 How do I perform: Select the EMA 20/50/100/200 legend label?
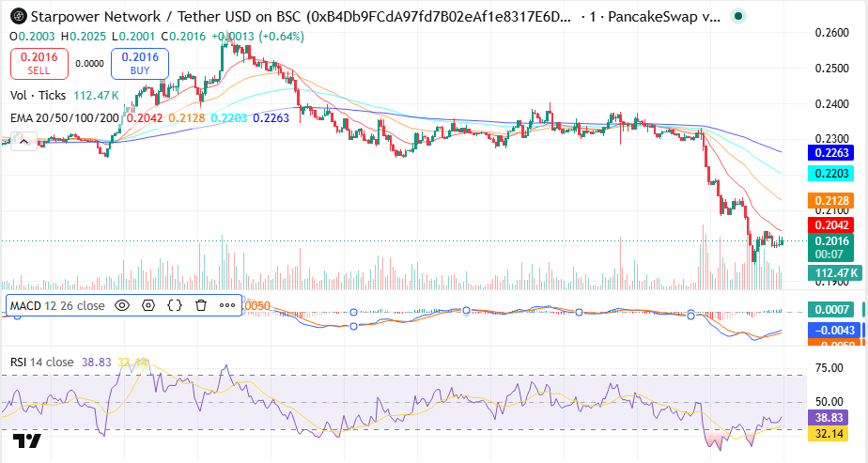pos(65,117)
